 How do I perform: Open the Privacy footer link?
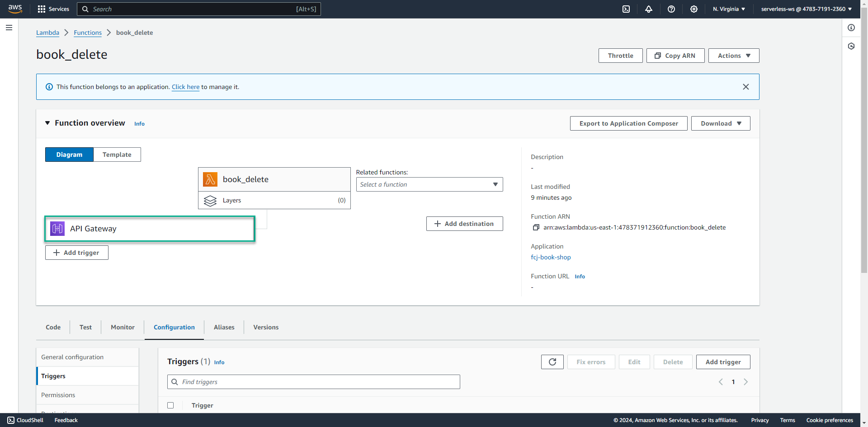[760, 420]
